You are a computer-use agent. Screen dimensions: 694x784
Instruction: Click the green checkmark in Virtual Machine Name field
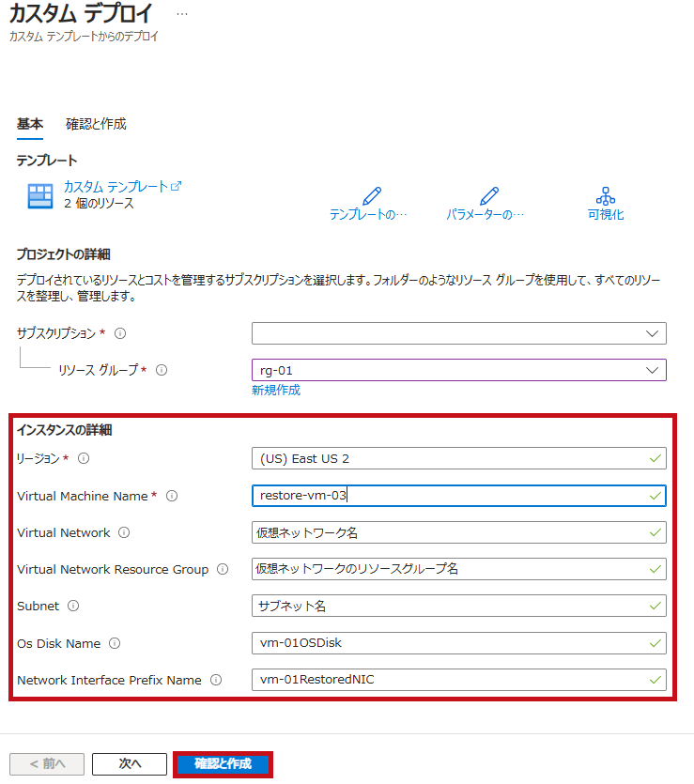[x=655, y=496]
